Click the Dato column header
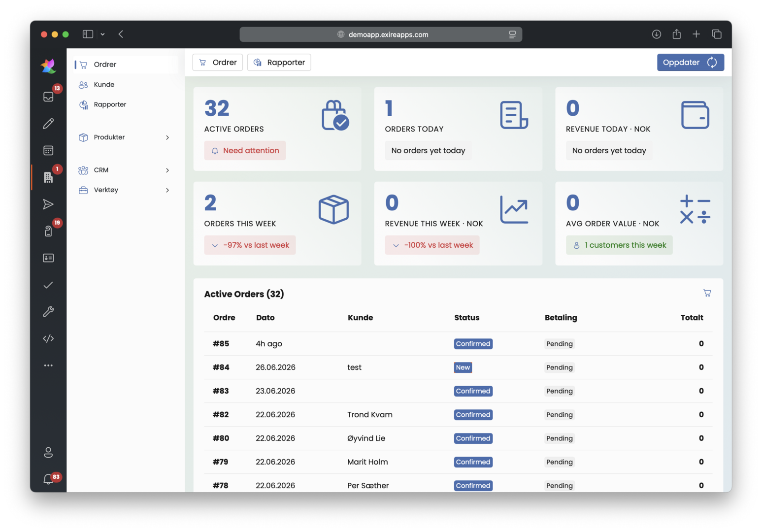 [x=265, y=318]
